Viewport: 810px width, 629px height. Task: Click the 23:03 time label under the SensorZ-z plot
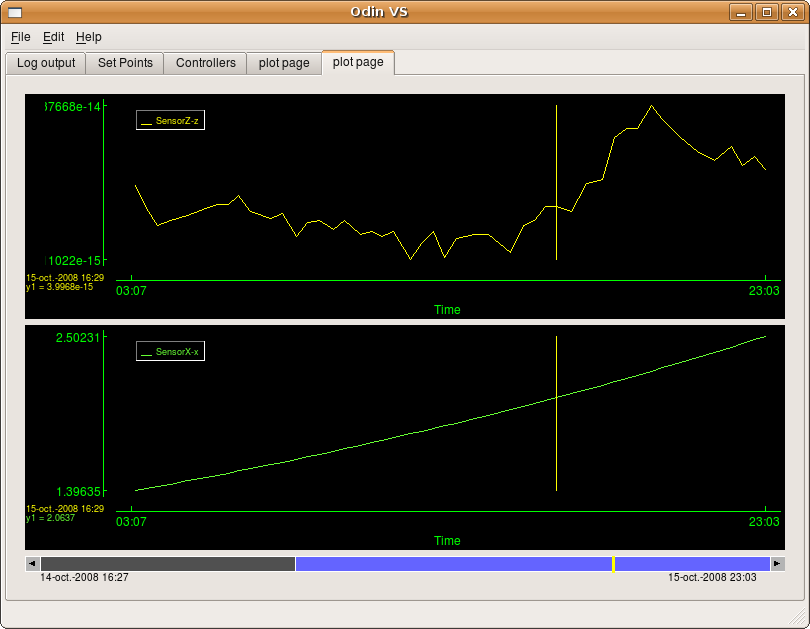(x=764, y=291)
